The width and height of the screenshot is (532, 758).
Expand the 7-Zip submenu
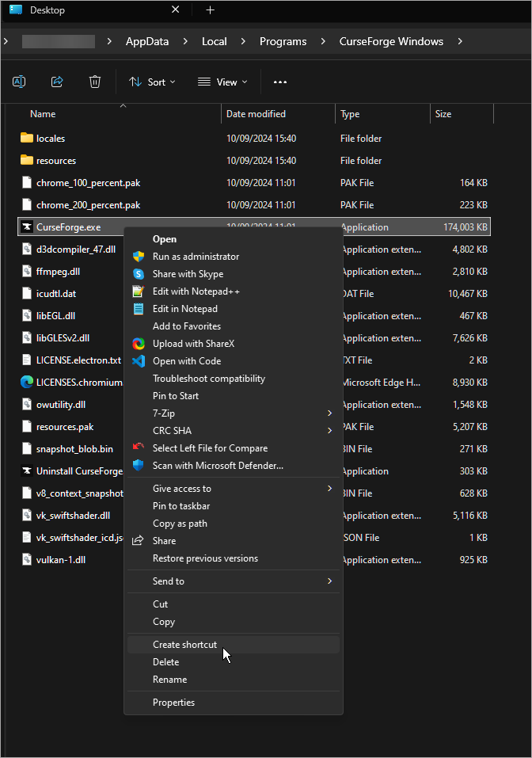(329, 413)
